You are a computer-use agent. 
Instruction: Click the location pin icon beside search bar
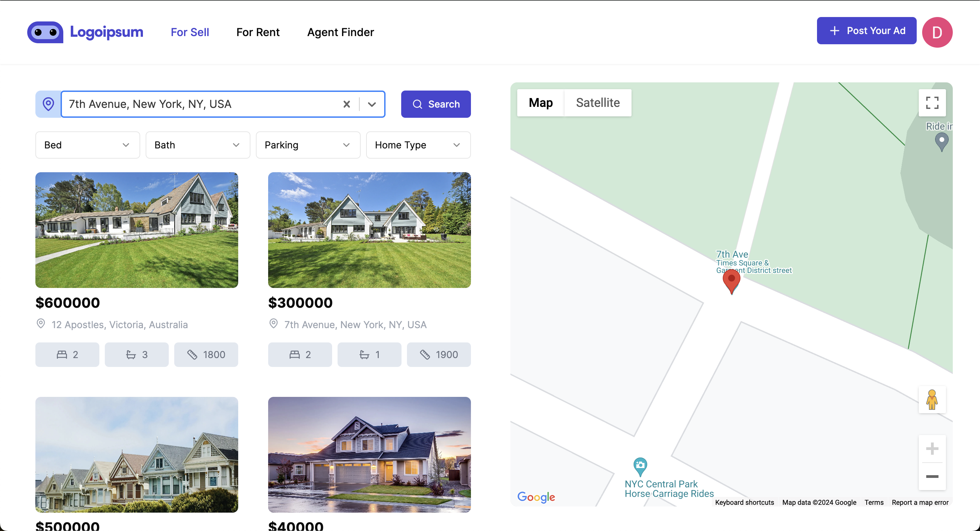48,104
